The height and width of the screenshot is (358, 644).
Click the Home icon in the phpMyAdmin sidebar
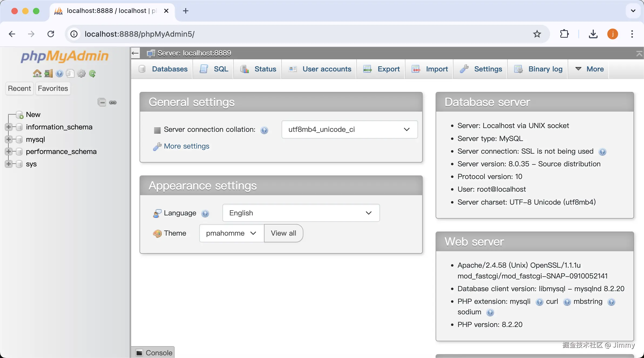37,73
